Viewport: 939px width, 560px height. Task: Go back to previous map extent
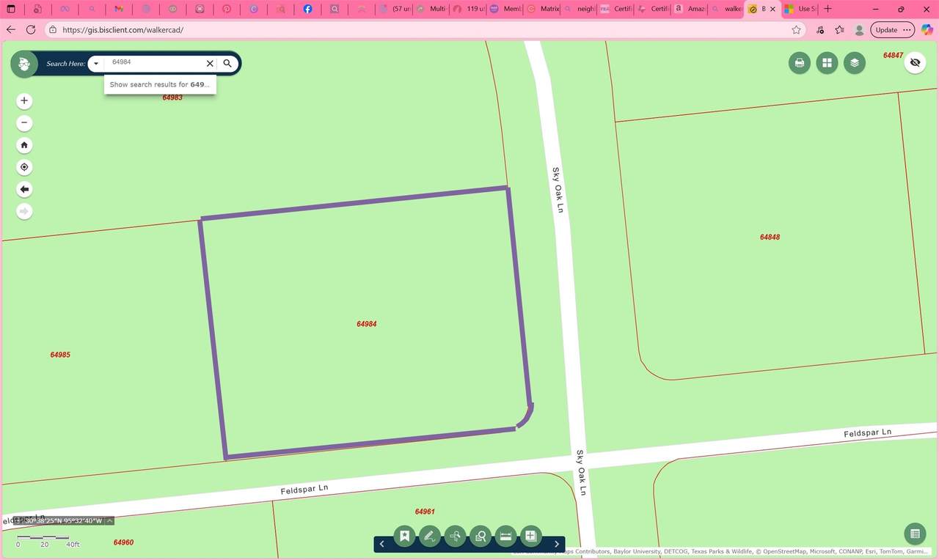pyautogui.click(x=24, y=189)
